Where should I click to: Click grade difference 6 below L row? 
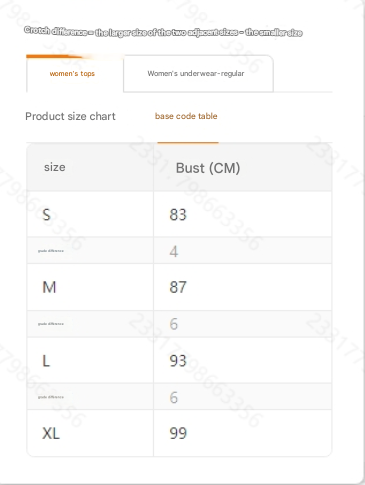[x=173, y=397]
